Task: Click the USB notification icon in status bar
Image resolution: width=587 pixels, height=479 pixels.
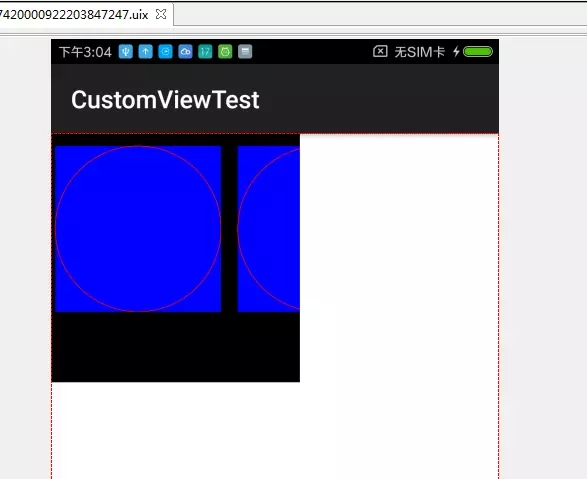Action: pyautogui.click(x=126, y=52)
